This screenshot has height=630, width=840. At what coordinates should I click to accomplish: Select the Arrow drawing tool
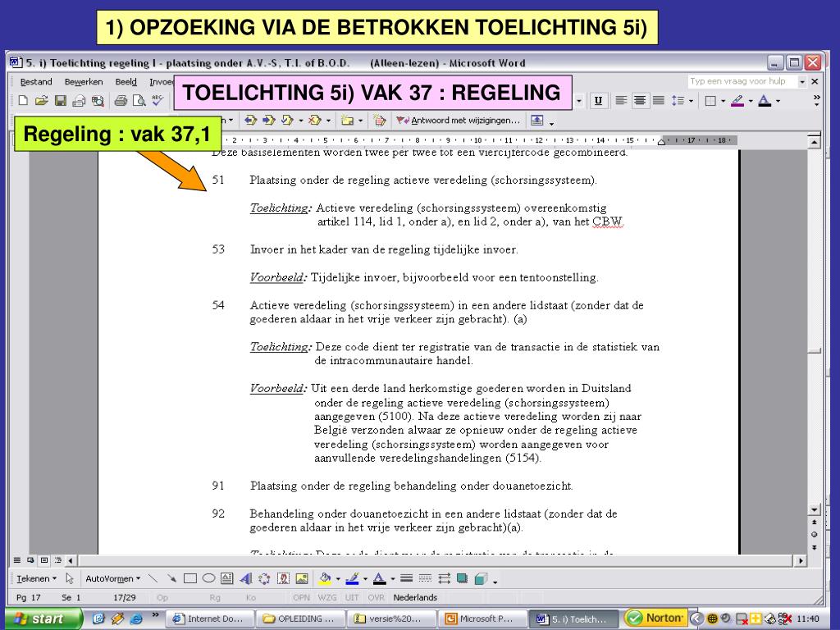[x=171, y=578]
